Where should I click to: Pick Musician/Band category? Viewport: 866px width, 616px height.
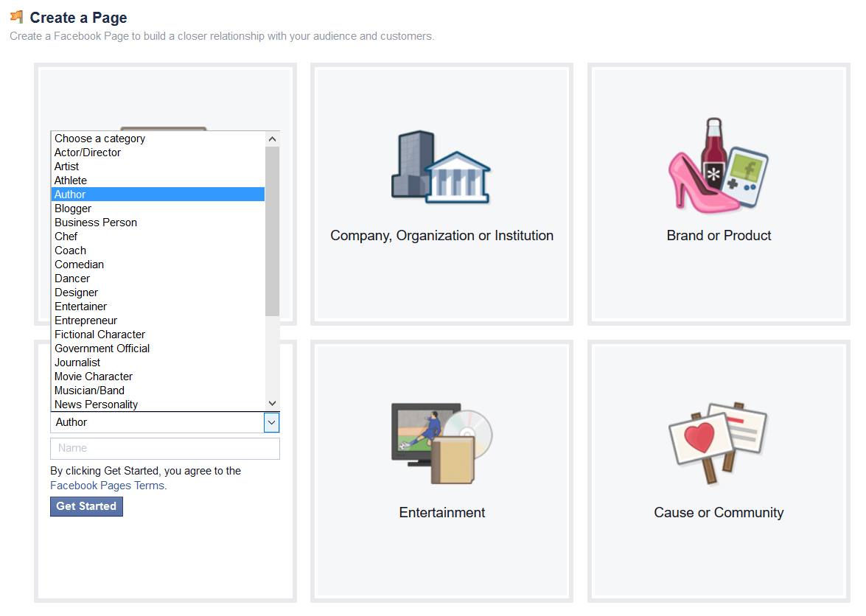(158, 391)
